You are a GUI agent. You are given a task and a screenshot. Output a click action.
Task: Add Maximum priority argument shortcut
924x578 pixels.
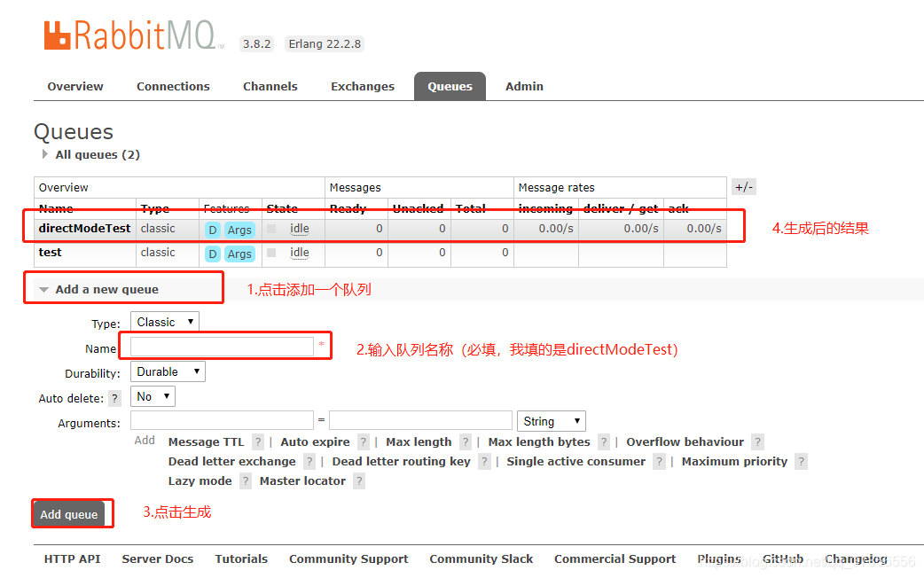pyautogui.click(x=735, y=461)
